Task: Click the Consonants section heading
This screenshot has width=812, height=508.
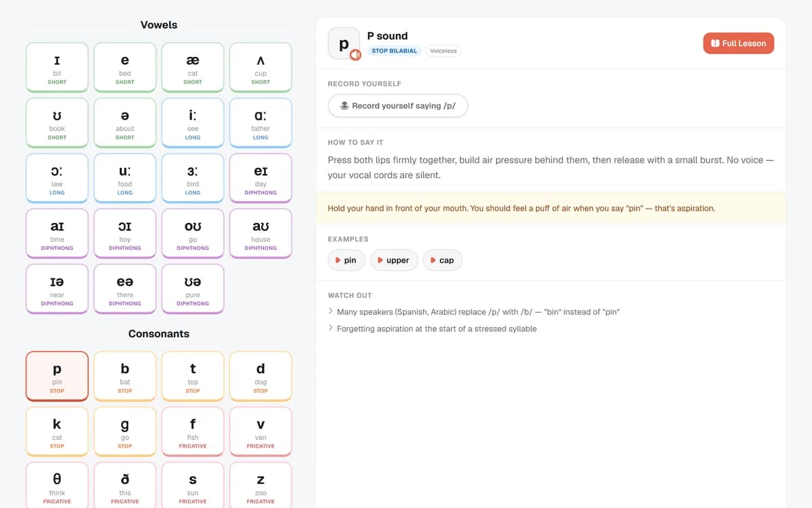Action: pyautogui.click(x=159, y=334)
